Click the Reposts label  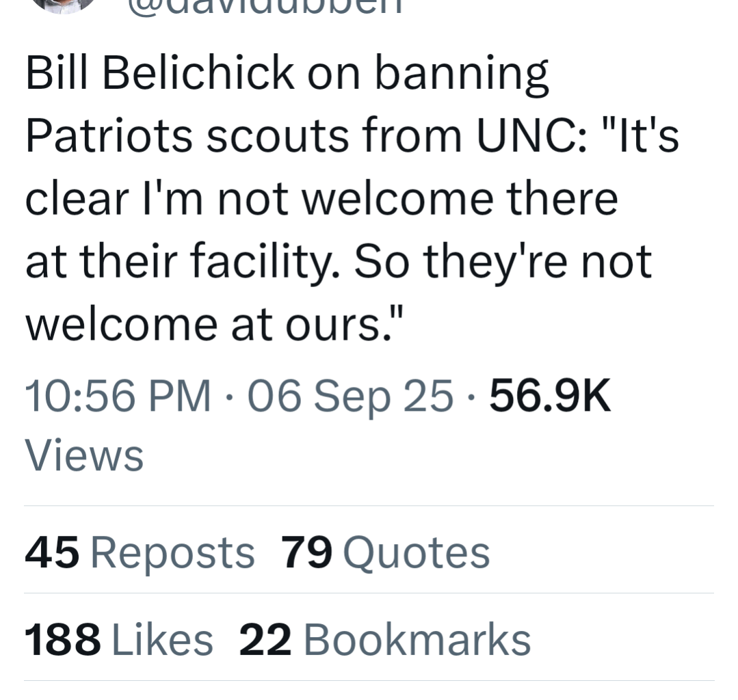[x=171, y=552]
